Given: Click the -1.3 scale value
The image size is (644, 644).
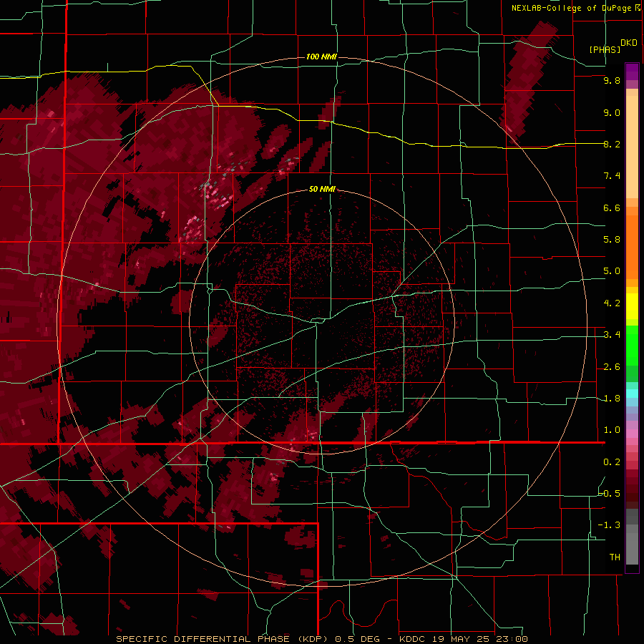Looking at the screenshot, I should point(609,525).
